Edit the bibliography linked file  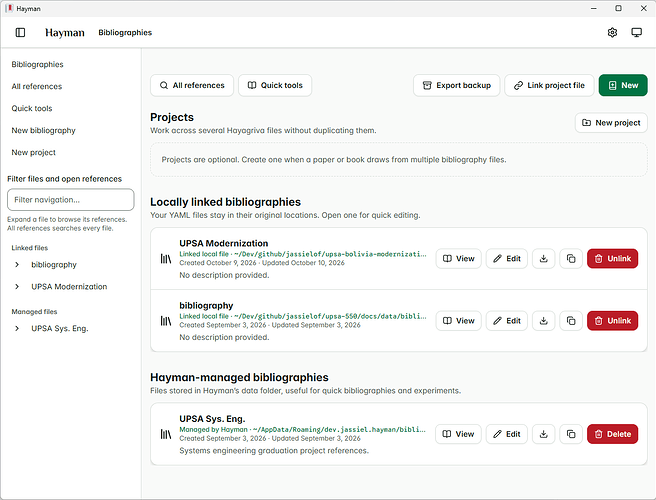[x=507, y=321]
